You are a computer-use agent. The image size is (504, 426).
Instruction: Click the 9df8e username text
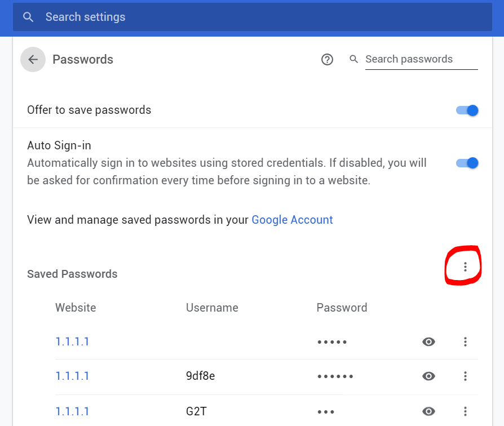tap(200, 376)
